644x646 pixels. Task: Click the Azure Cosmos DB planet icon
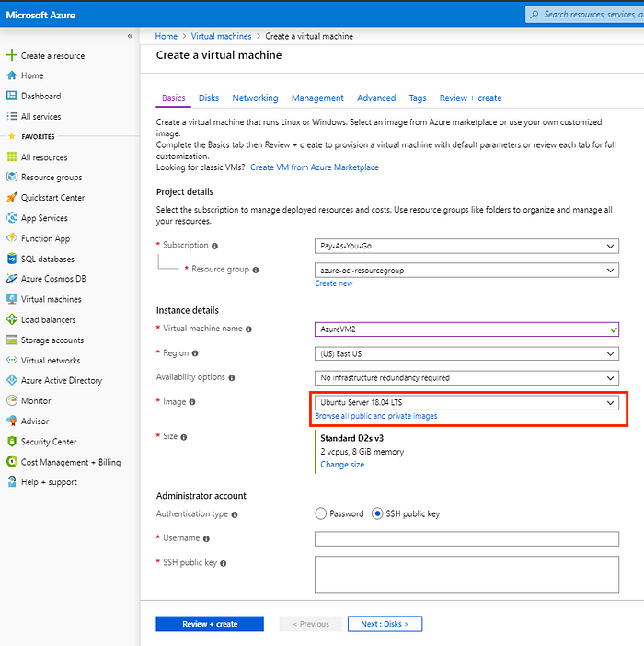tap(12, 279)
